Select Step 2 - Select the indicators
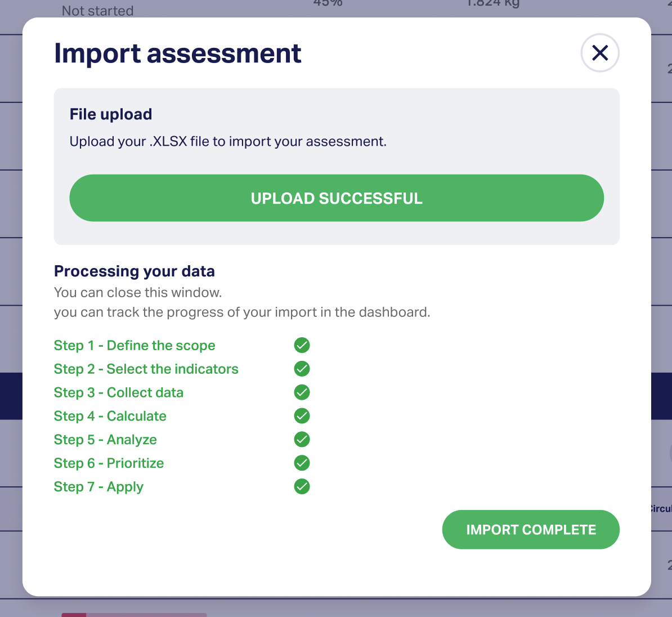Screen dimensions: 672x617 tap(146, 369)
